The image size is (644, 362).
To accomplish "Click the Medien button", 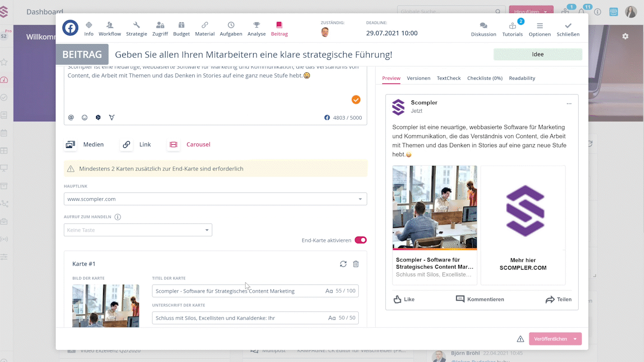I will click(x=85, y=144).
